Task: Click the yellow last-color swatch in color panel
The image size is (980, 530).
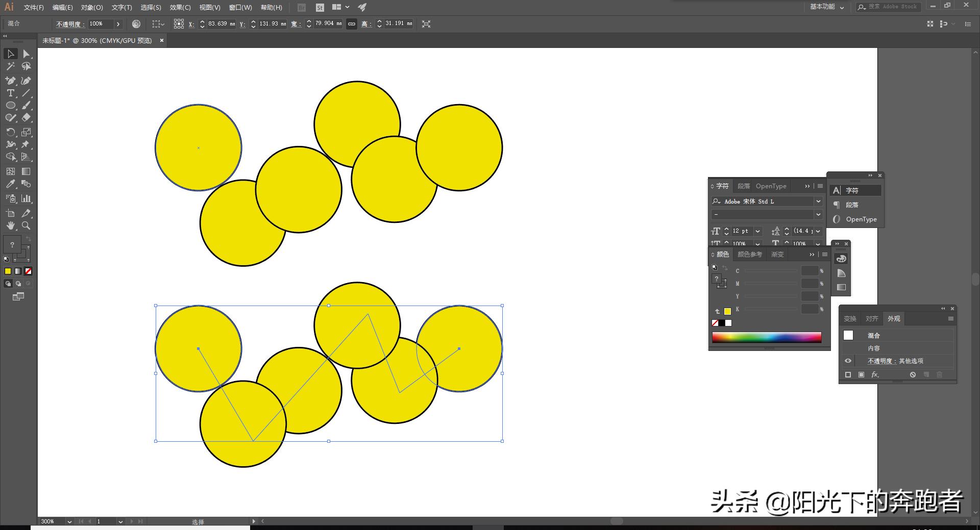Action: click(x=727, y=311)
